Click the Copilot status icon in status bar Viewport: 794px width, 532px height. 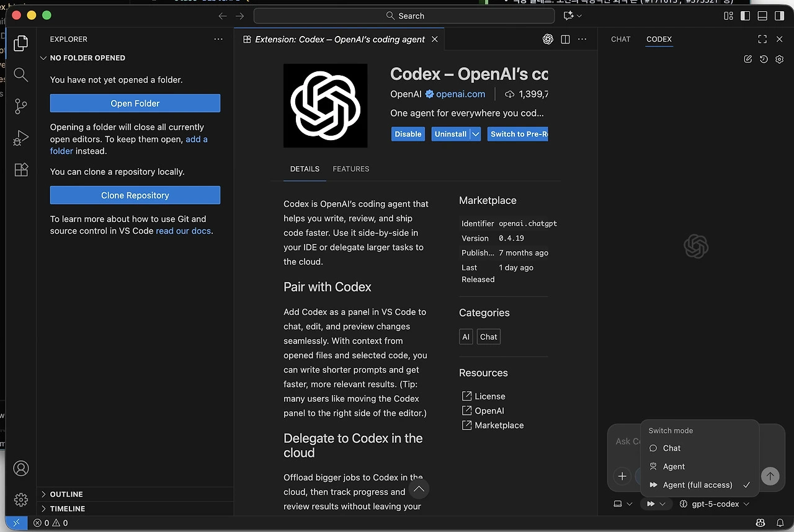761,523
